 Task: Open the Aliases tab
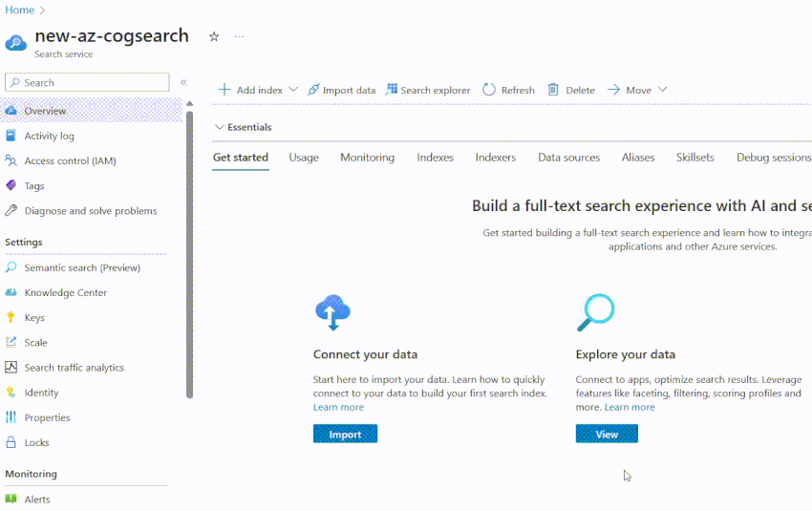click(x=638, y=158)
